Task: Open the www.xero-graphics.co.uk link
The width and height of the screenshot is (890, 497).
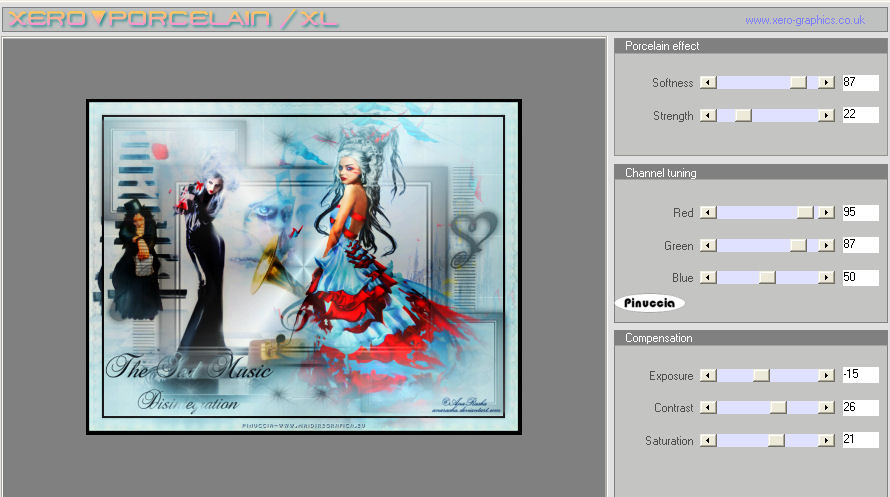Action: click(805, 20)
